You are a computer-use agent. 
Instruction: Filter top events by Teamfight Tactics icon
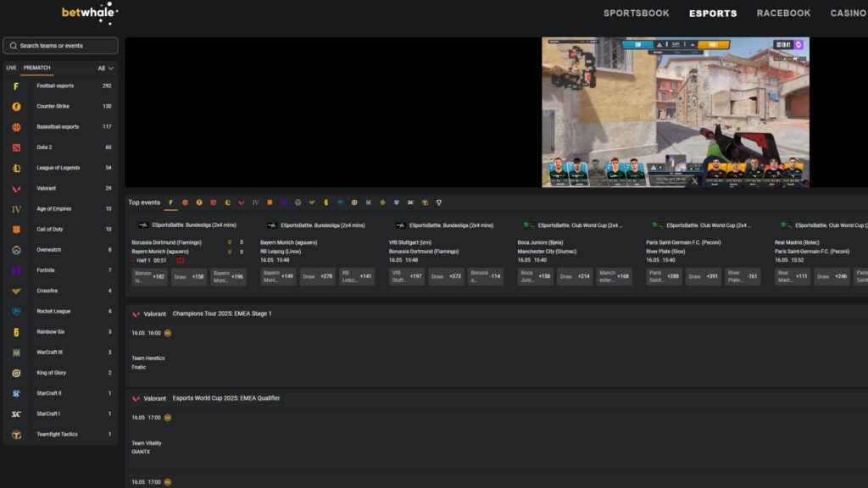coord(425,202)
